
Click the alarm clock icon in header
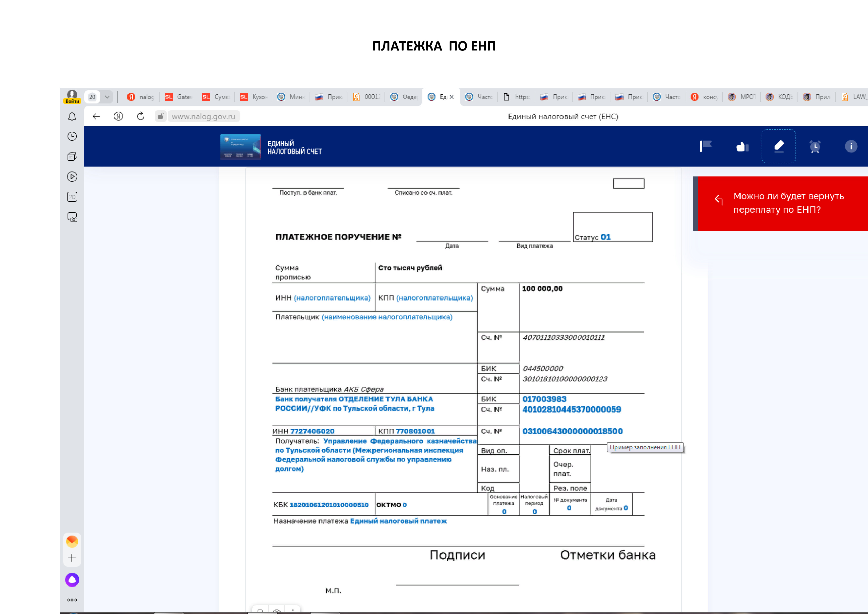pyautogui.click(x=815, y=146)
